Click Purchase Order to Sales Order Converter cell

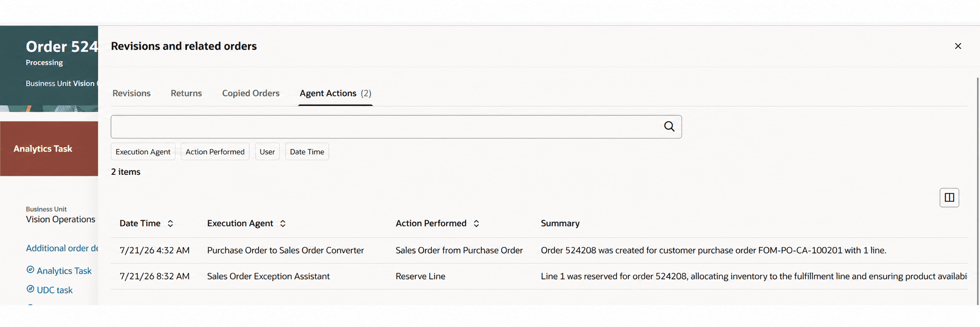[285, 250]
